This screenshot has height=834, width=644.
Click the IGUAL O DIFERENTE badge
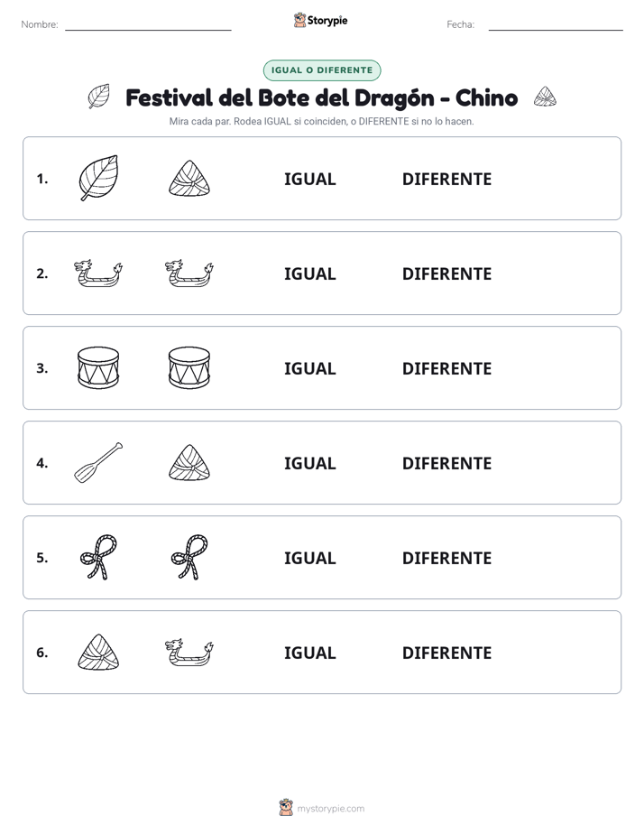tap(322, 70)
